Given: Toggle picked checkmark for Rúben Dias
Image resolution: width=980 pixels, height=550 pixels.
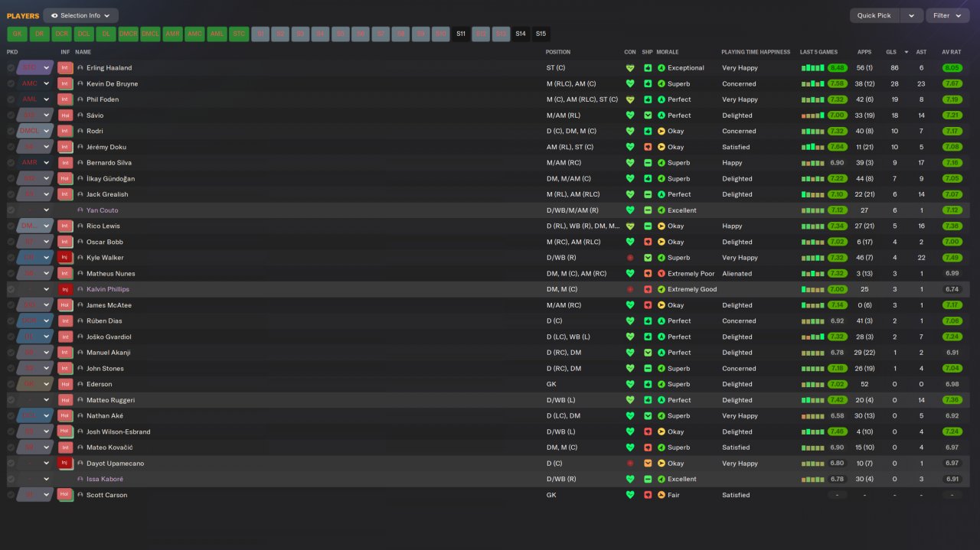Looking at the screenshot, I should pyautogui.click(x=11, y=321).
